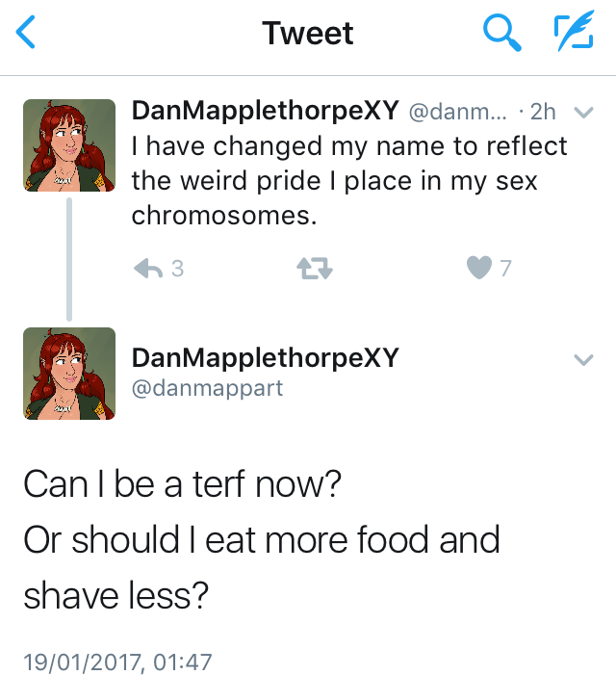Open the chromosomes tweet text

click(349, 181)
